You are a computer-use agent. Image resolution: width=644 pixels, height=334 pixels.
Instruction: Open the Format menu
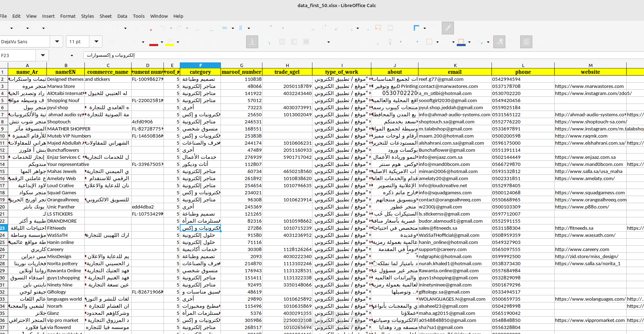68,16
